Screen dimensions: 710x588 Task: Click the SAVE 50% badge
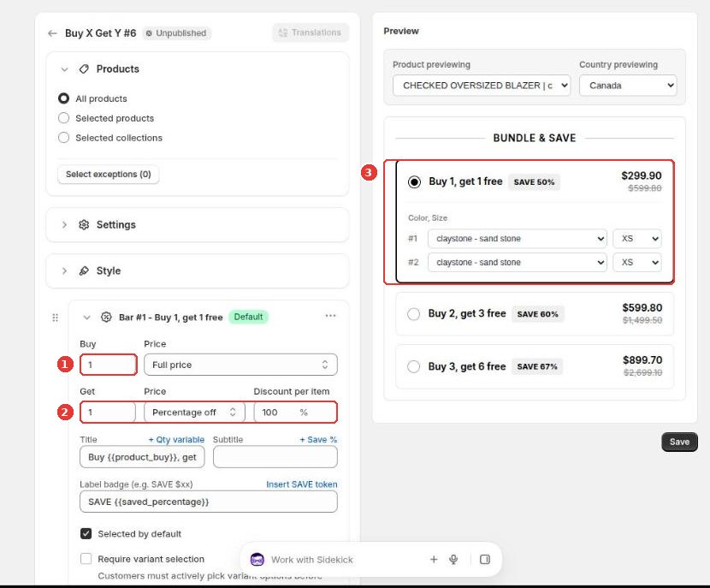(x=534, y=182)
